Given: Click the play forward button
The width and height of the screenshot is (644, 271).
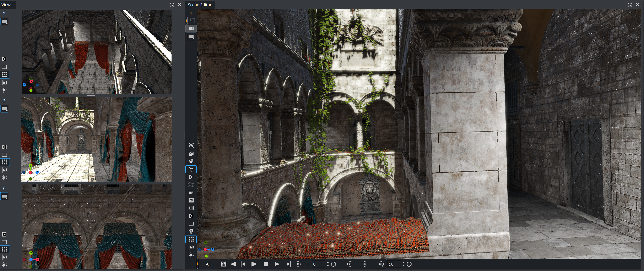Looking at the screenshot, I should pos(254,264).
